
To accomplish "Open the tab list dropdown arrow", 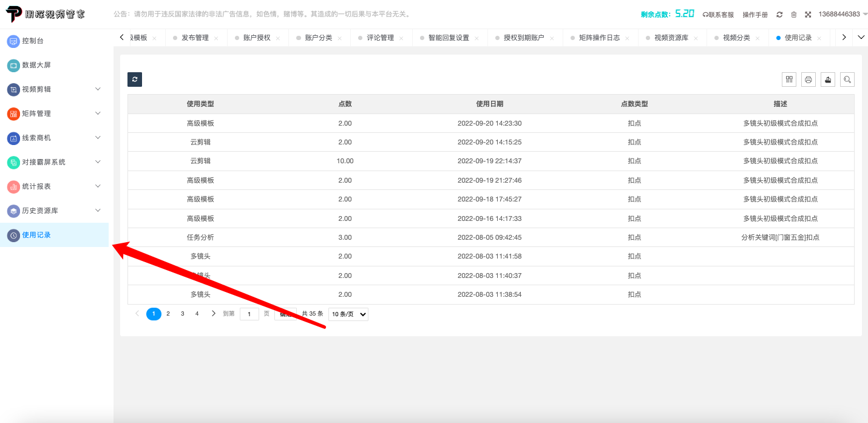I will 861,38.
